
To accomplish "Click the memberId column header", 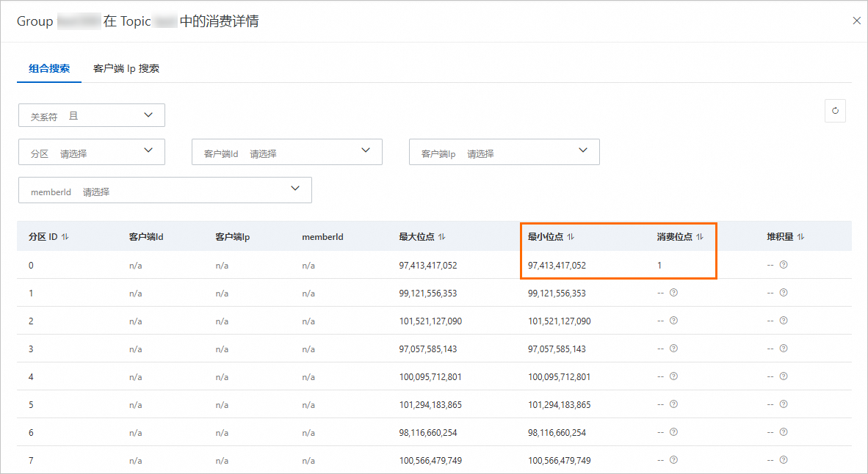I will pos(322,237).
